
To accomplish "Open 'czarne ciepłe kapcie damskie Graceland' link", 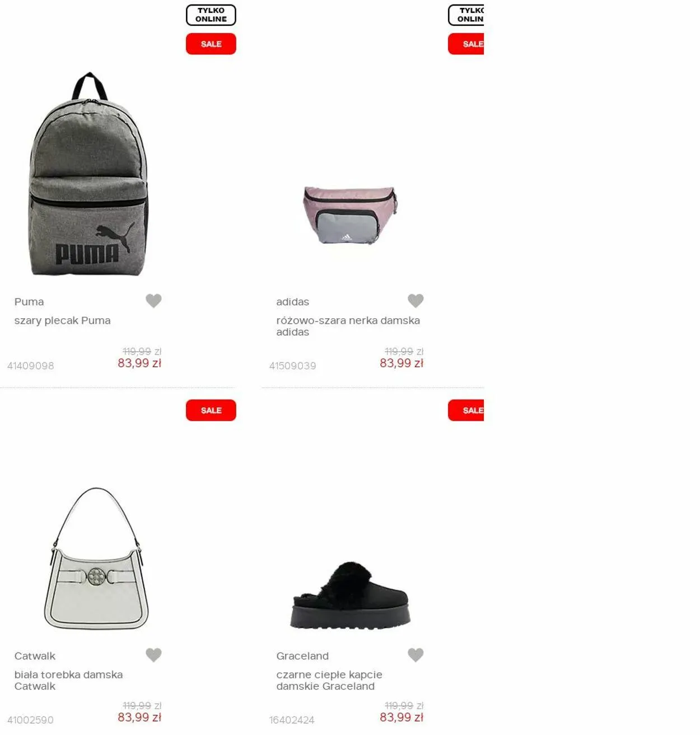I will (x=329, y=680).
